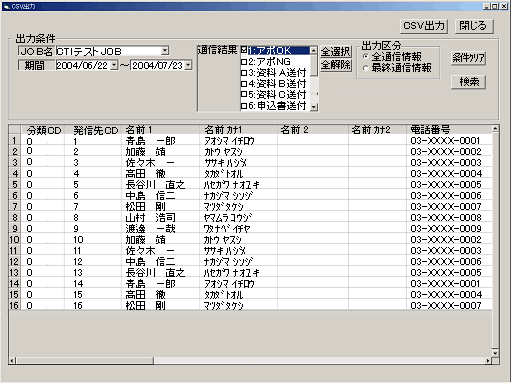
Task: Check the 2:アポNG checkbox
Action: pos(244,62)
